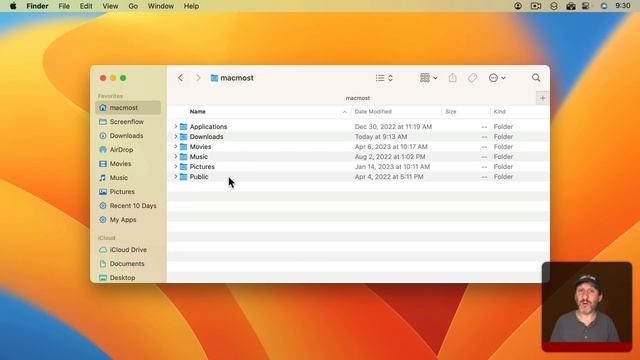Select the Public folder row
The width and height of the screenshot is (640, 360).
tap(358, 176)
